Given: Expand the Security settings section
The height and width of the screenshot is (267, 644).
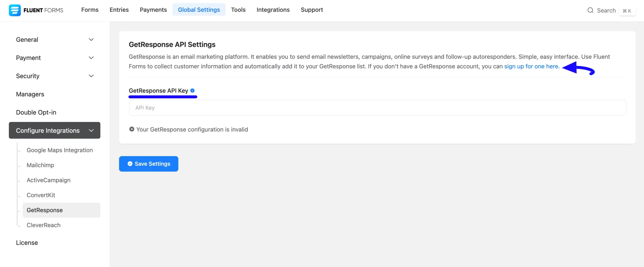Looking at the screenshot, I should pos(54,76).
